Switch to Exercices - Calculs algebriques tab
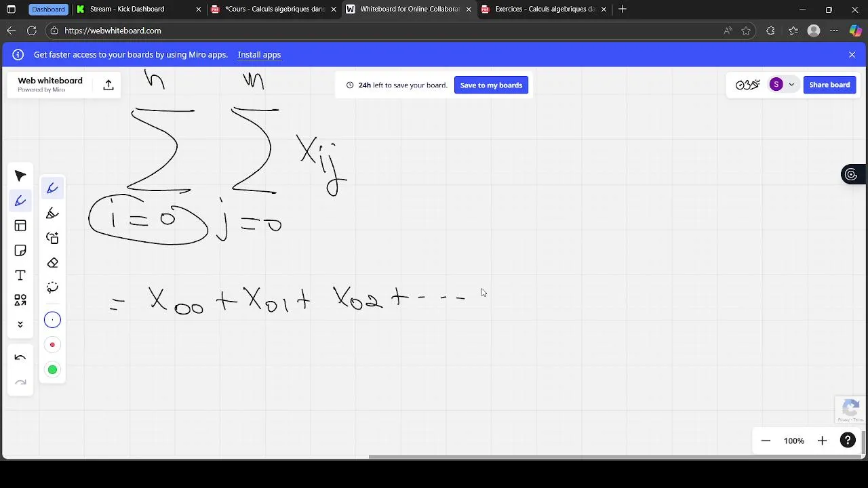This screenshot has width=868, height=488. [545, 9]
